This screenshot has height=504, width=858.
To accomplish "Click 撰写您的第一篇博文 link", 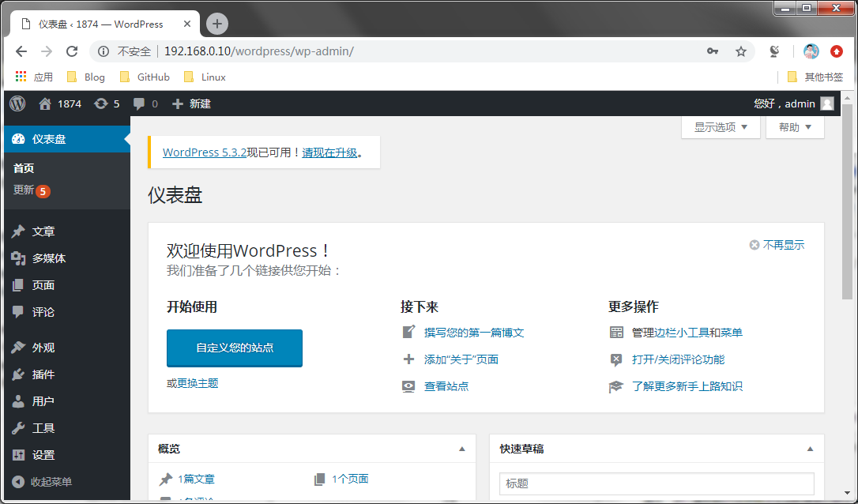I will [474, 332].
